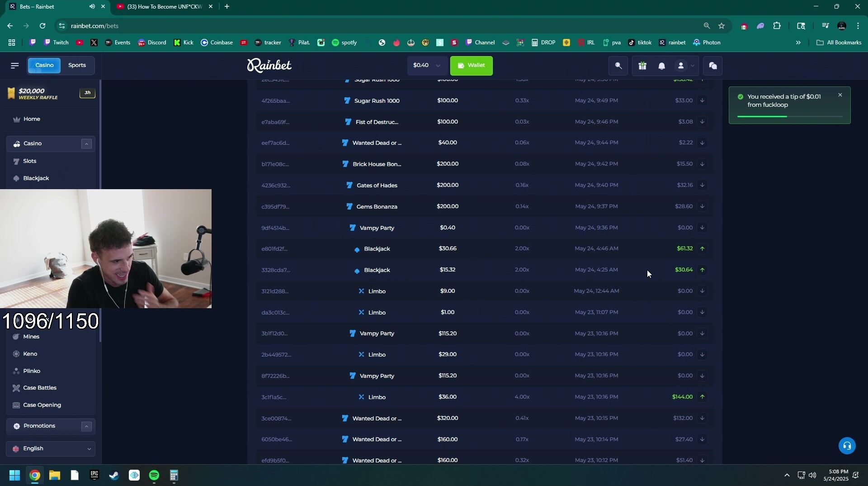Image resolution: width=868 pixels, height=486 pixels.
Task: Open the English language dropdown
Action: [x=51, y=449]
